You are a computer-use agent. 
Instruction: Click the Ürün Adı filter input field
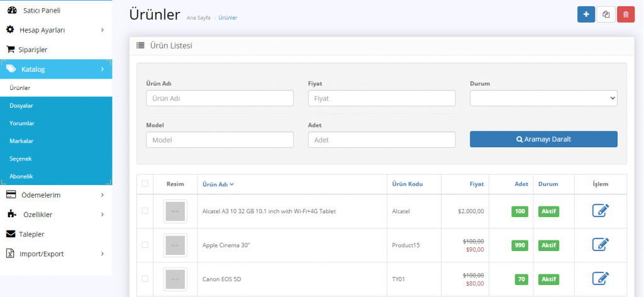click(219, 98)
